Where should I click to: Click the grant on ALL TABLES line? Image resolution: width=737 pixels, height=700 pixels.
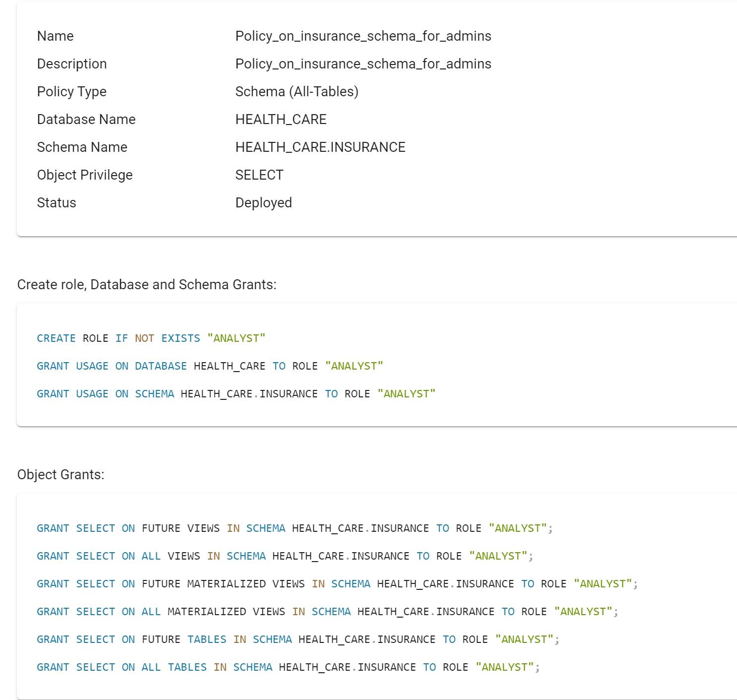(289, 667)
